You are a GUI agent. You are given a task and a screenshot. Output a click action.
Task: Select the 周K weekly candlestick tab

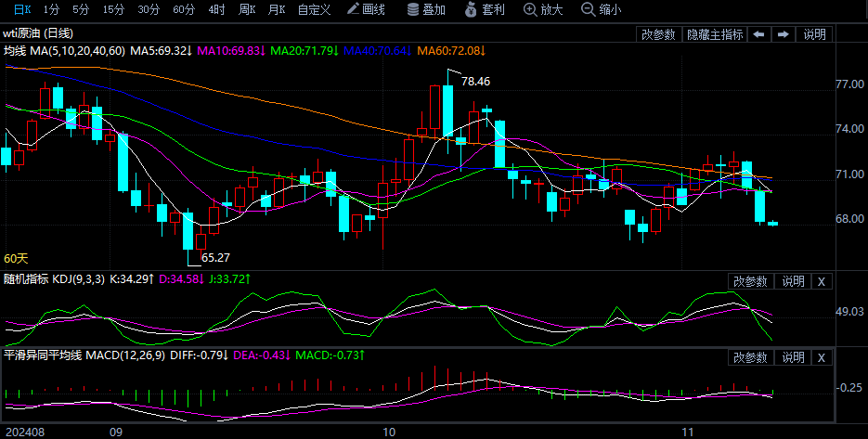click(246, 9)
